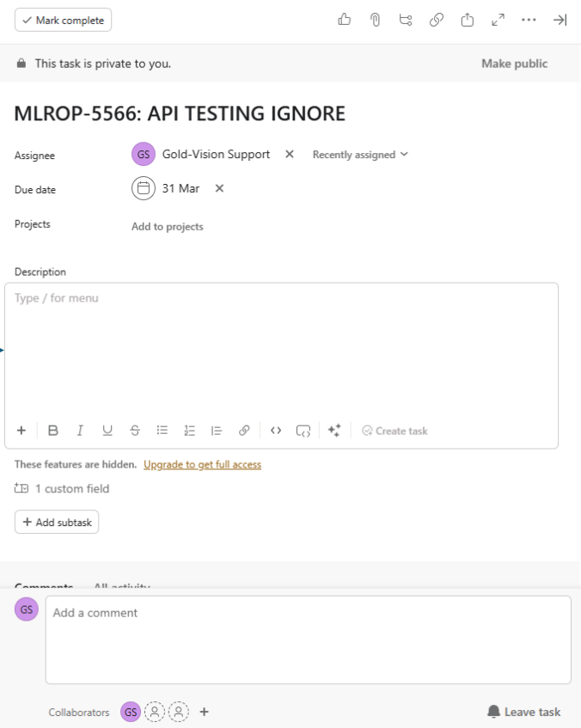Insert code block from editor toolbar

(x=303, y=431)
